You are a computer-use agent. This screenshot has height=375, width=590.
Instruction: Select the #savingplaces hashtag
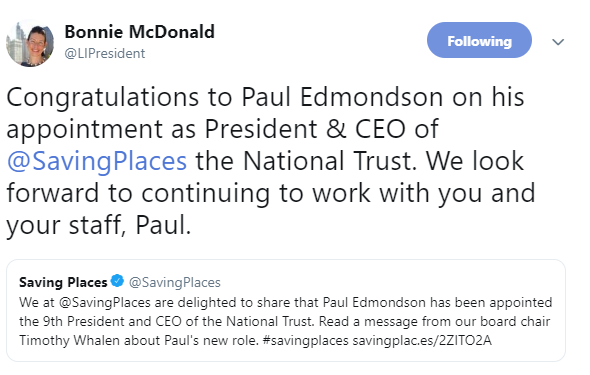pos(306,340)
